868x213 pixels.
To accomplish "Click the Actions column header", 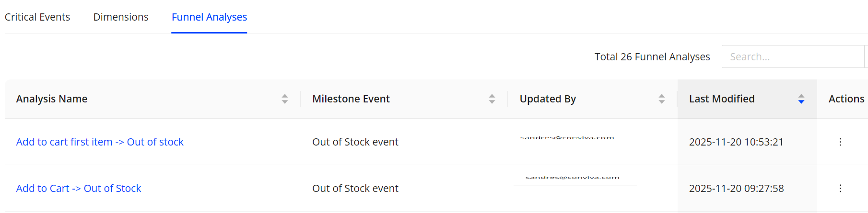I will [846, 99].
